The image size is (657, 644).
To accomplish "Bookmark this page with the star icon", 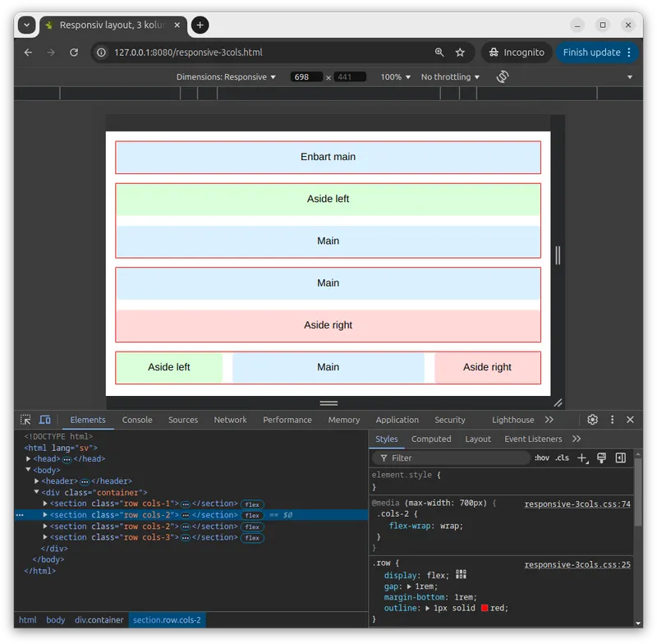I will (460, 53).
